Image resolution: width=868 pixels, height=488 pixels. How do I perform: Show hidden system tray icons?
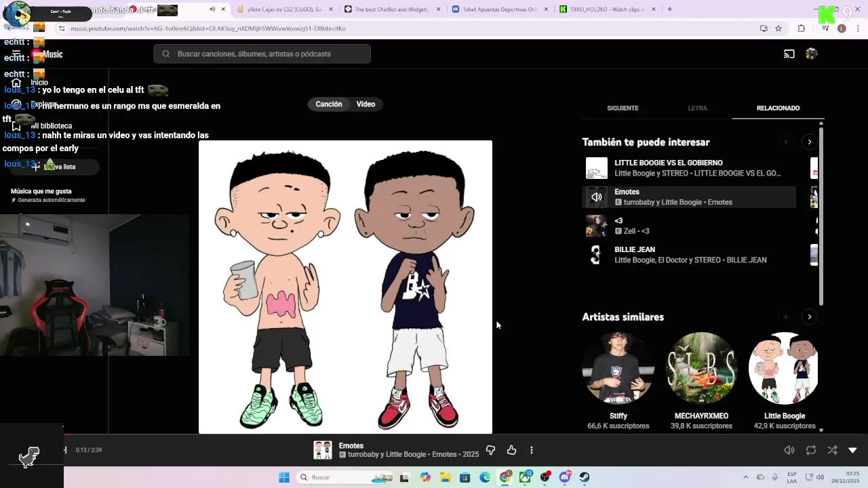pos(746,477)
